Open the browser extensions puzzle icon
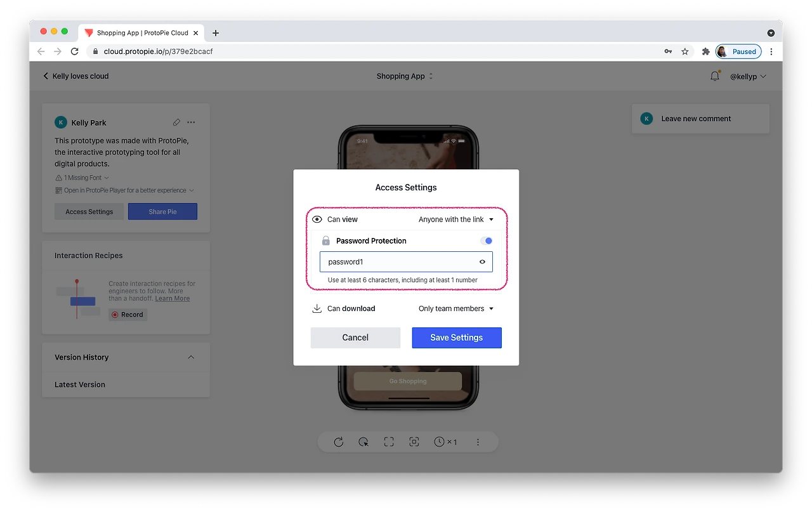This screenshot has height=512, width=812. [705, 51]
